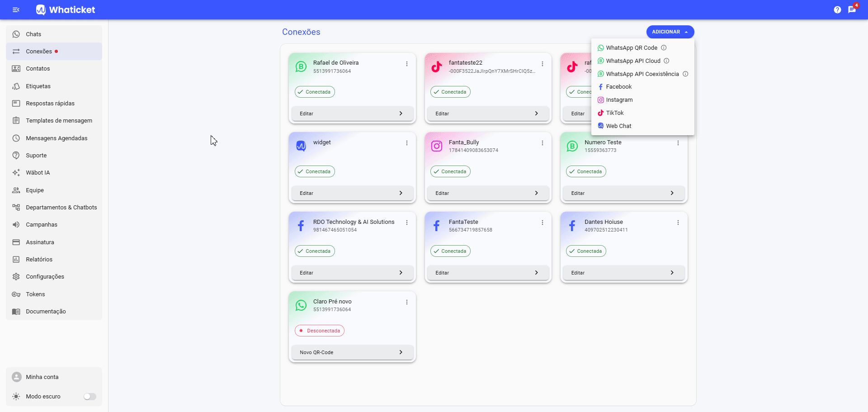Select Facebook from add menu
The height and width of the screenshot is (412, 868).
(642, 87)
